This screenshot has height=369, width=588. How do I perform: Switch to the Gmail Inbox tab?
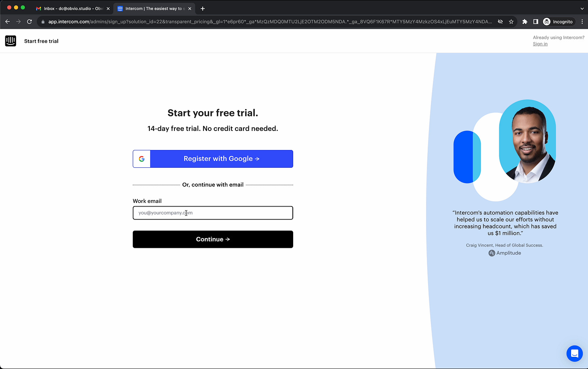72,8
